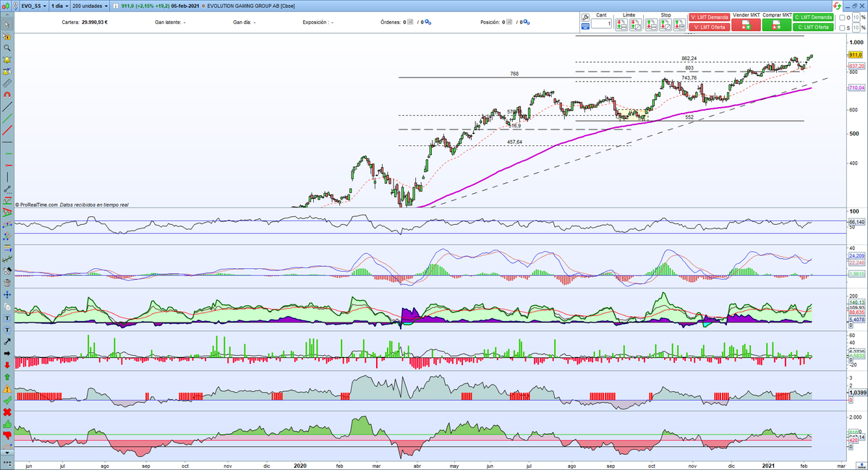Select the alert bell tool
868x470 pixels.
click(7, 59)
